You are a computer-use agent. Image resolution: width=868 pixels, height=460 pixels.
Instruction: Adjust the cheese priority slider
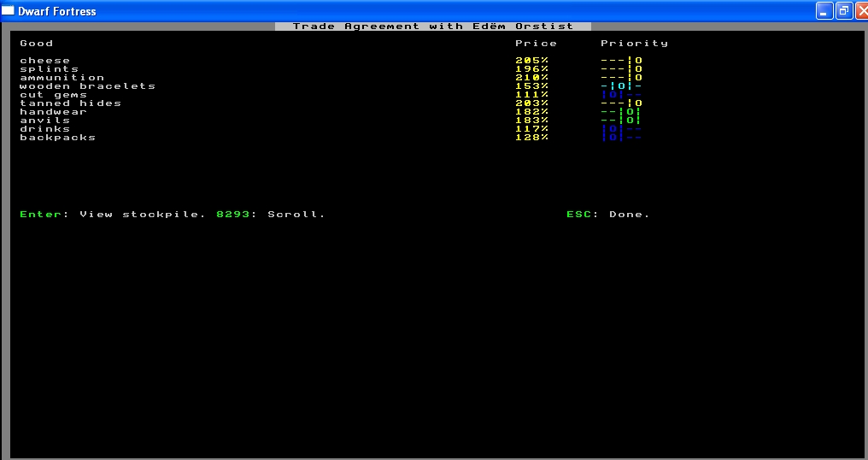[x=621, y=61]
